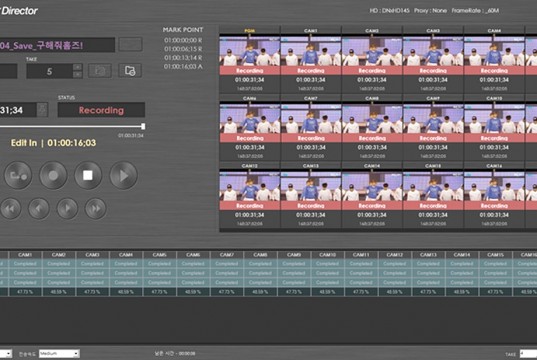Open the partially visible dropdown at bottom-left corner

pyautogui.click(x=6, y=353)
